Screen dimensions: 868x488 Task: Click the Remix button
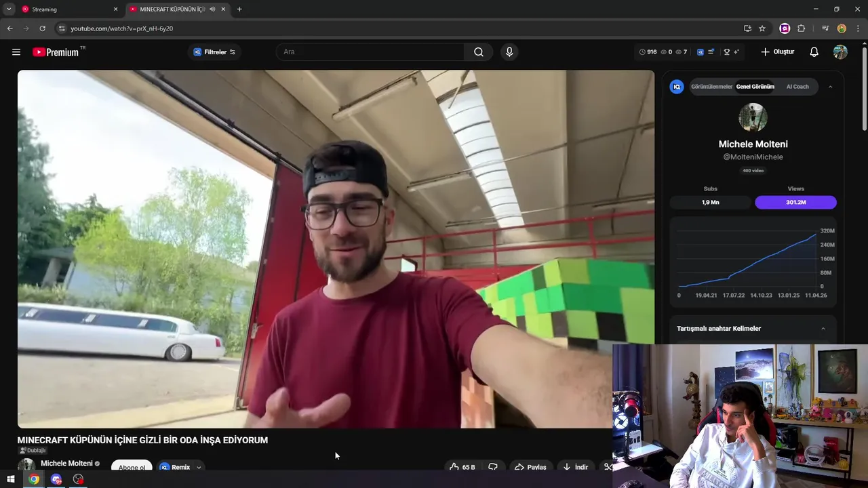[x=175, y=467]
